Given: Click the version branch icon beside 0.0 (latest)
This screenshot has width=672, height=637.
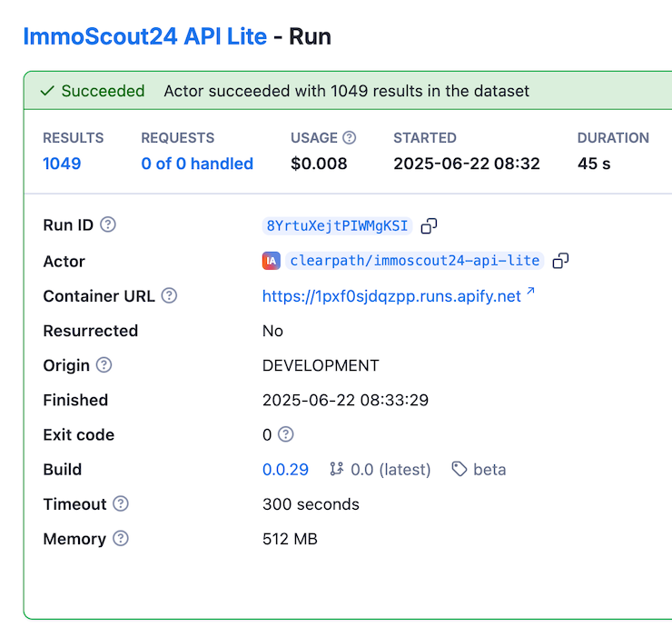Looking at the screenshot, I should (337, 469).
